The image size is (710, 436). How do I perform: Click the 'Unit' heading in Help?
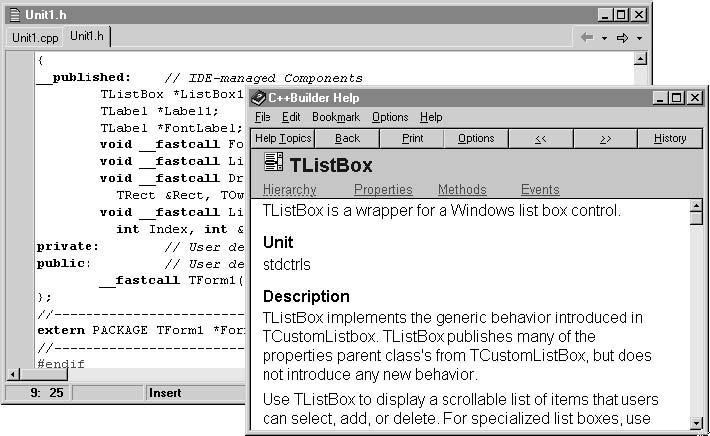click(278, 242)
